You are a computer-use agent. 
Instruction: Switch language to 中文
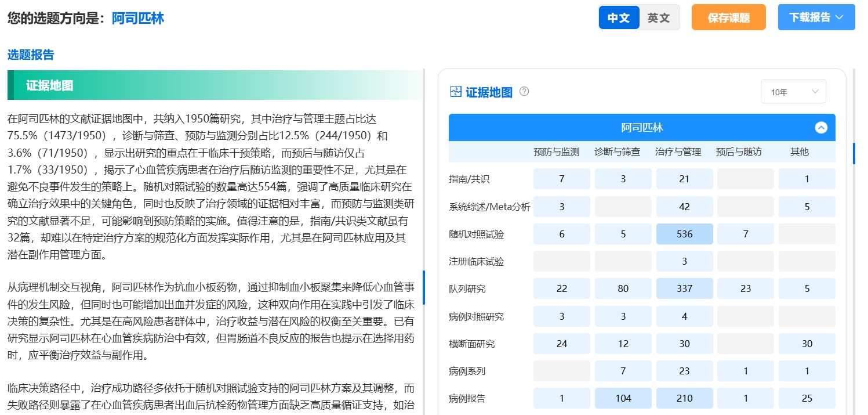click(x=619, y=17)
